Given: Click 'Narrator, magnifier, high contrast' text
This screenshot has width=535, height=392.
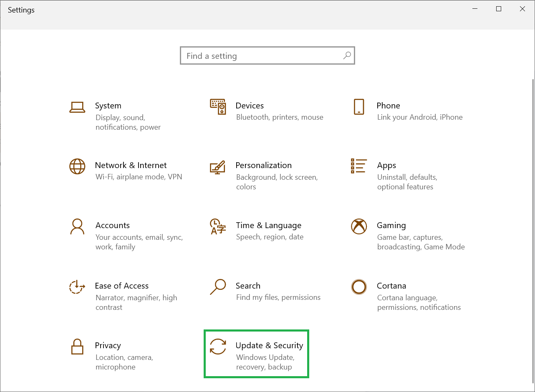Looking at the screenshot, I should pos(136,302).
